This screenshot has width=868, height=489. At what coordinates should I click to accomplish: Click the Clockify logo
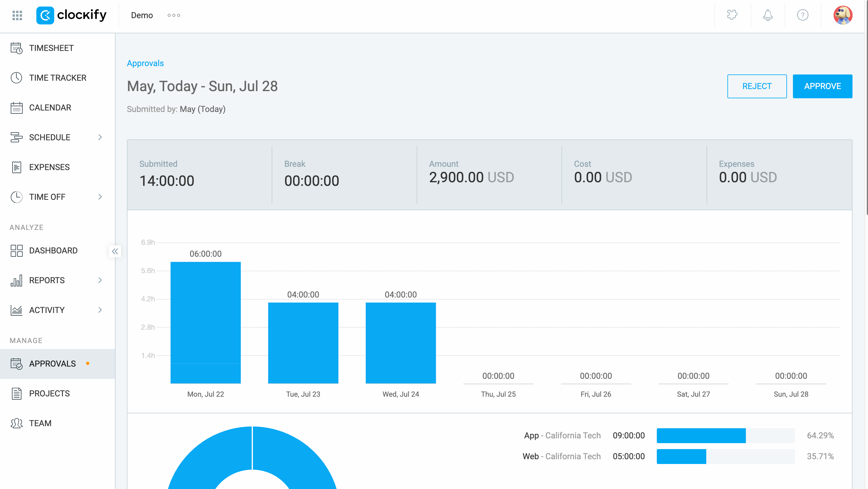click(71, 15)
